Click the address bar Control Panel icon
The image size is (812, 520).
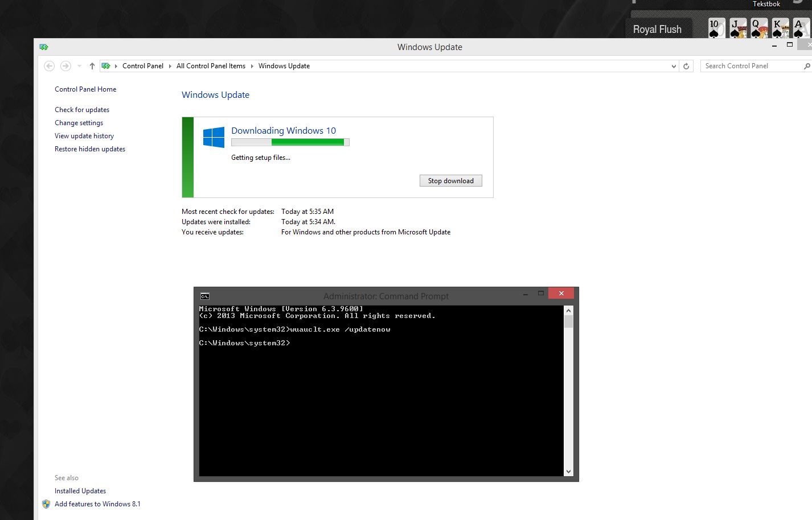[x=106, y=66]
